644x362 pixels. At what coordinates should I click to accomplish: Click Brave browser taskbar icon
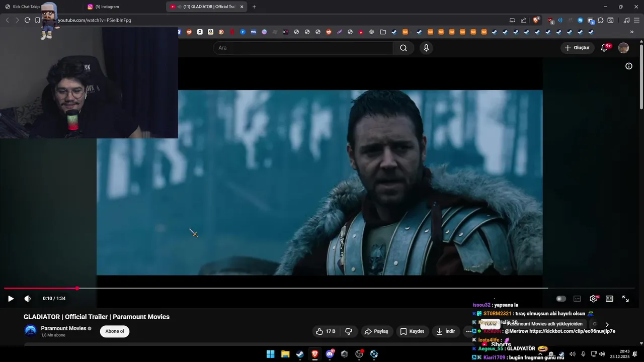315,354
